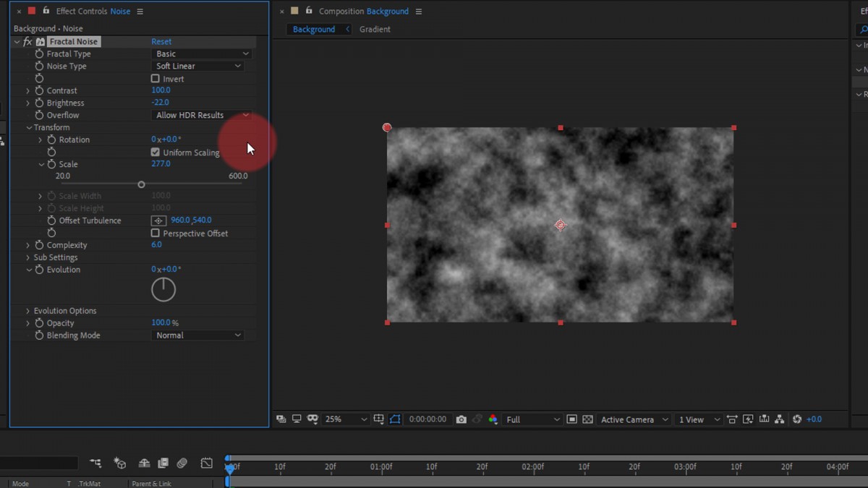Click Reset for Fractal Noise
Viewport: 868px width, 488px height.
[x=161, y=42]
